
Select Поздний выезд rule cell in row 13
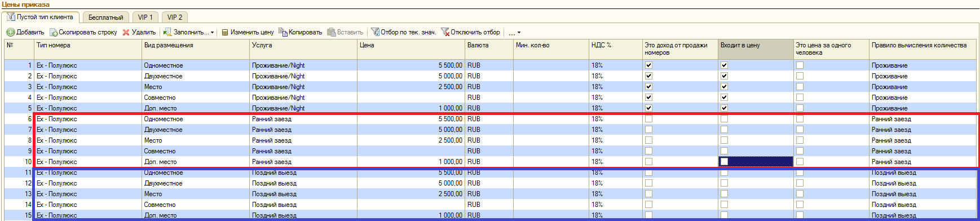[922, 194]
